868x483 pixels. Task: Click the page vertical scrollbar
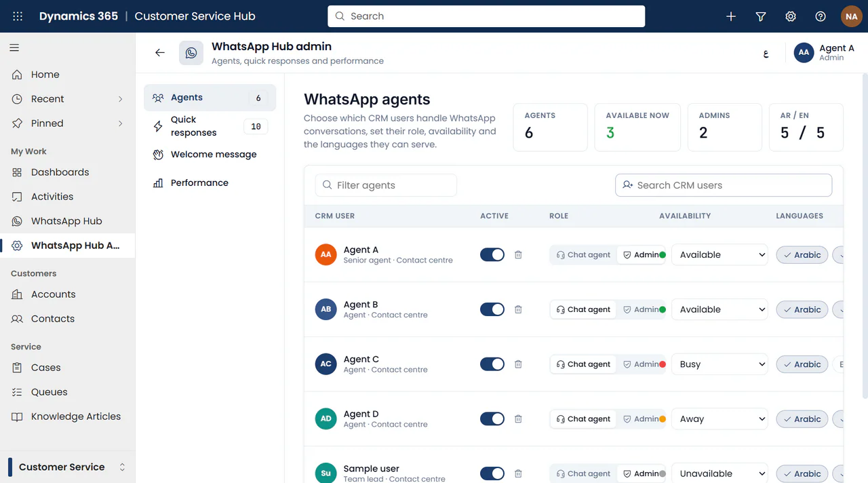coord(865,237)
